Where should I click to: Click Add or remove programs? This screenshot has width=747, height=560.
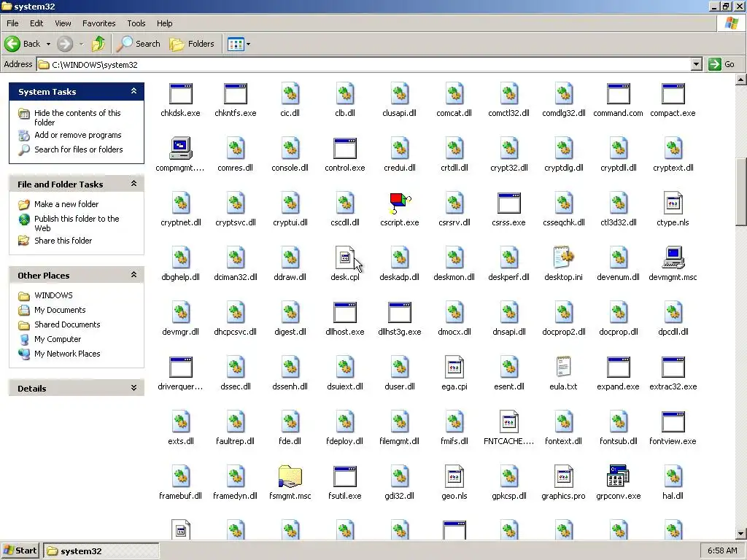(77, 135)
